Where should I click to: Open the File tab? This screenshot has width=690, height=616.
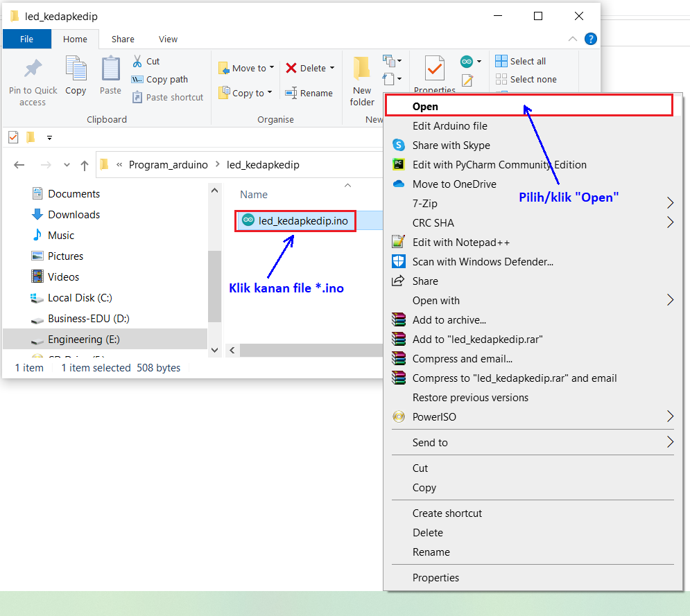tap(27, 39)
